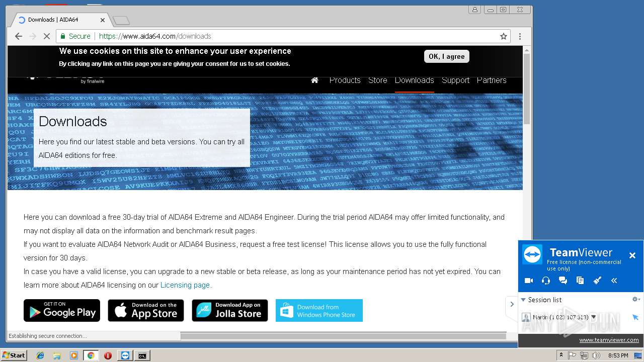
Task: Click remote control arrow for Martin session
Action: tap(635, 317)
